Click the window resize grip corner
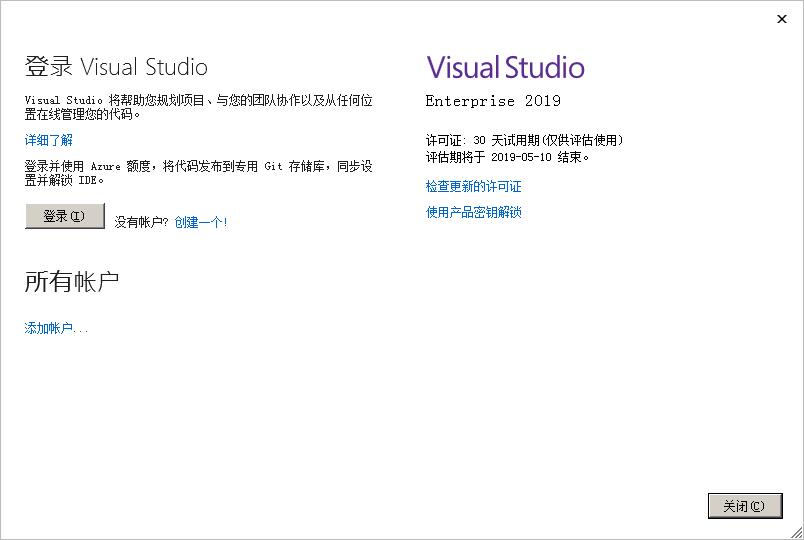 [x=796, y=532]
